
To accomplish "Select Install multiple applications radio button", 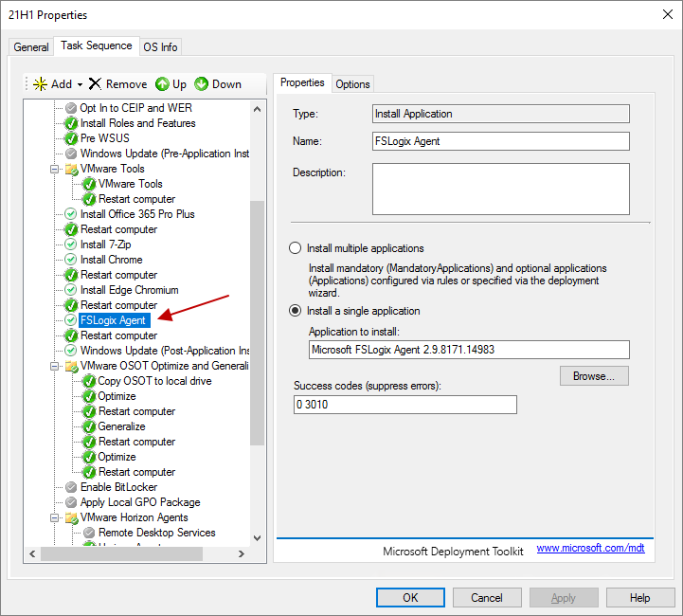I will [295, 248].
